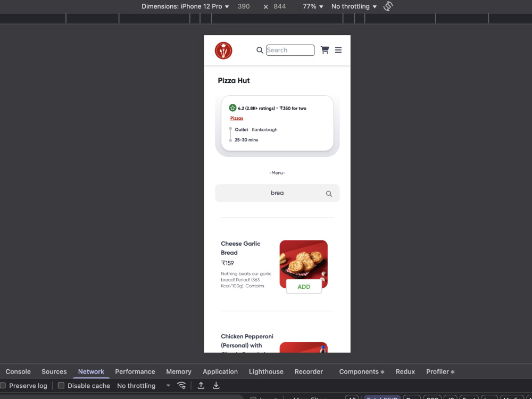
Task: Click the menu search magnifier beside 'brea'
Action: click(x=329, y=194)
